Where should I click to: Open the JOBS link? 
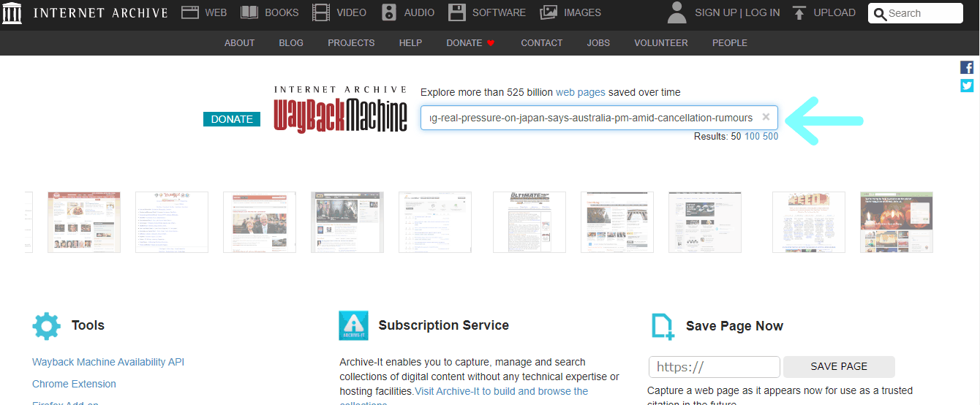598,43
